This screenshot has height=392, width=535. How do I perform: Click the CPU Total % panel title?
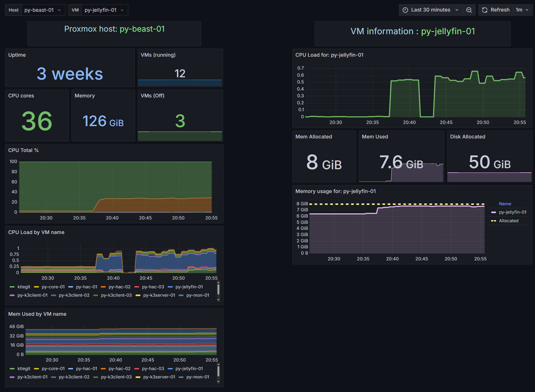tap(23, 150)
